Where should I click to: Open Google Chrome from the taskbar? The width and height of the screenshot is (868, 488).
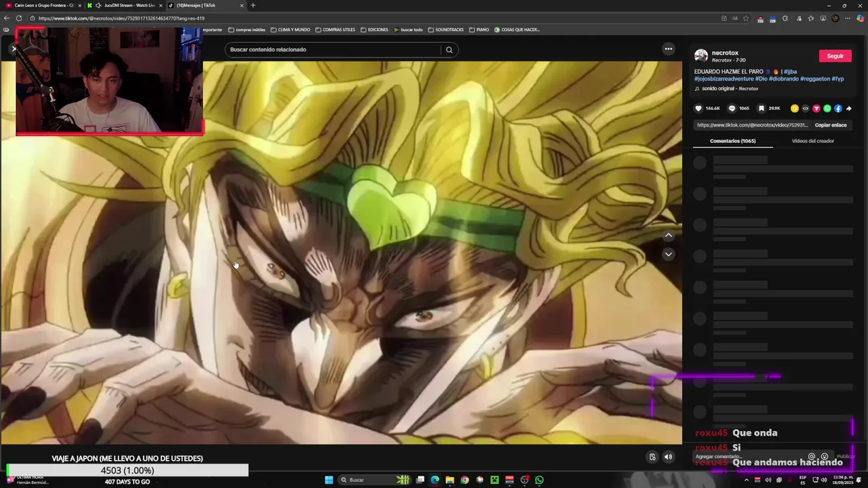[x=465, y=480]
